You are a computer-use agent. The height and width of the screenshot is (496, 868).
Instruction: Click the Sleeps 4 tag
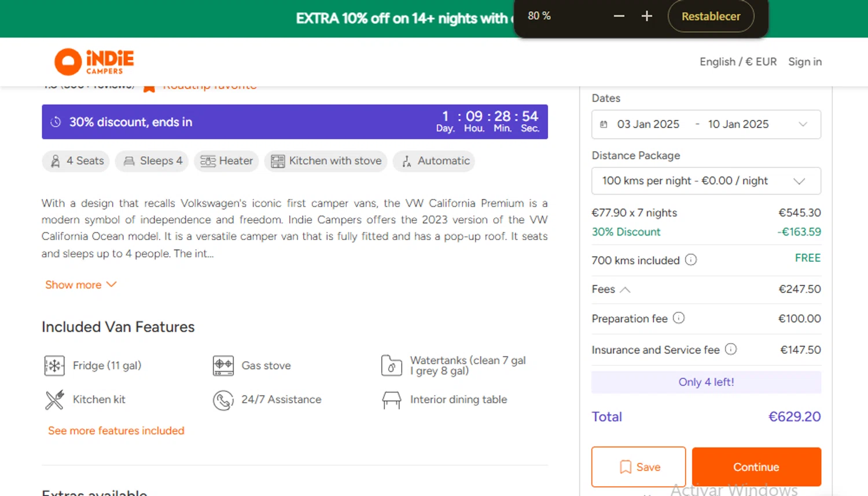pyautogui.click(x=152, y=161)
